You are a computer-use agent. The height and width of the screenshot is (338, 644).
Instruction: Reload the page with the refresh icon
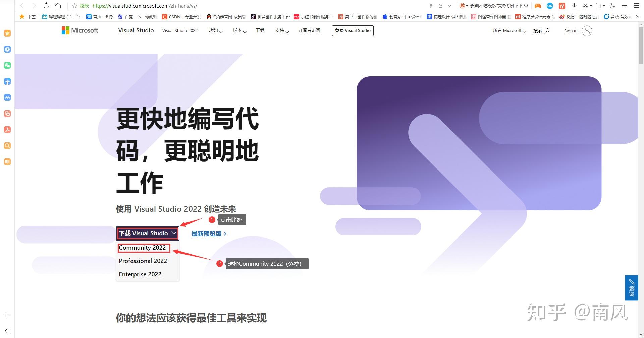point(46,6)
